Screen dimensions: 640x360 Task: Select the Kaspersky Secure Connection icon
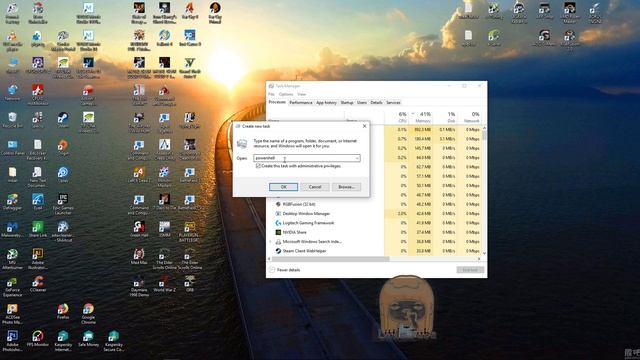(113, 341)
